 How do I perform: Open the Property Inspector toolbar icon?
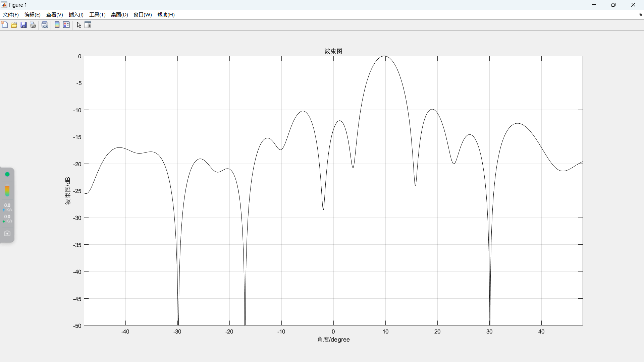pyautogui.click(x=88, y=25)
